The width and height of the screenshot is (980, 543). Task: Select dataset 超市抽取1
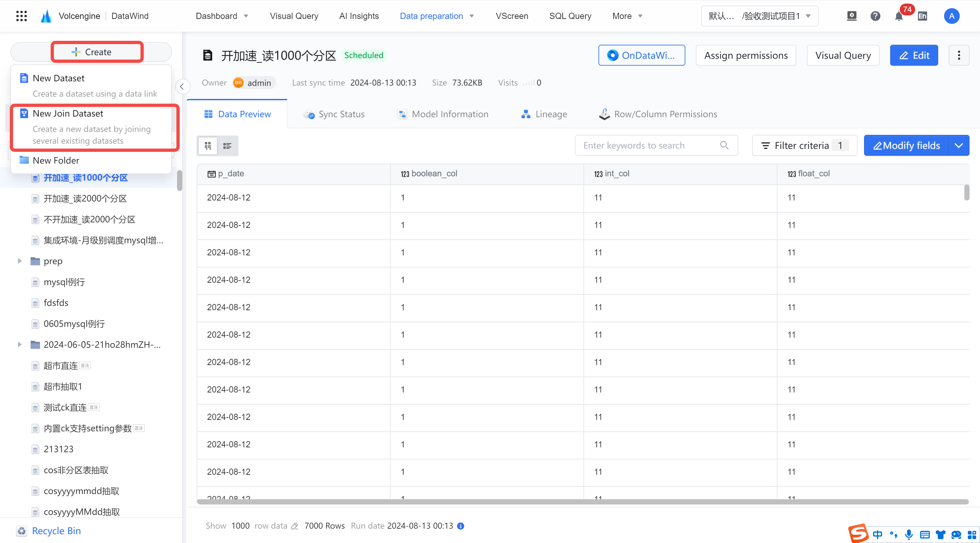pos(63,386)
